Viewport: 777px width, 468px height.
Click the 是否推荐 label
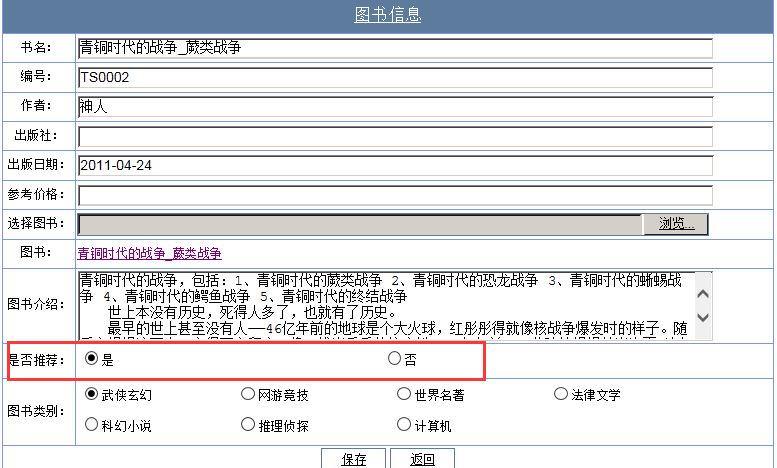click(36, 360)
